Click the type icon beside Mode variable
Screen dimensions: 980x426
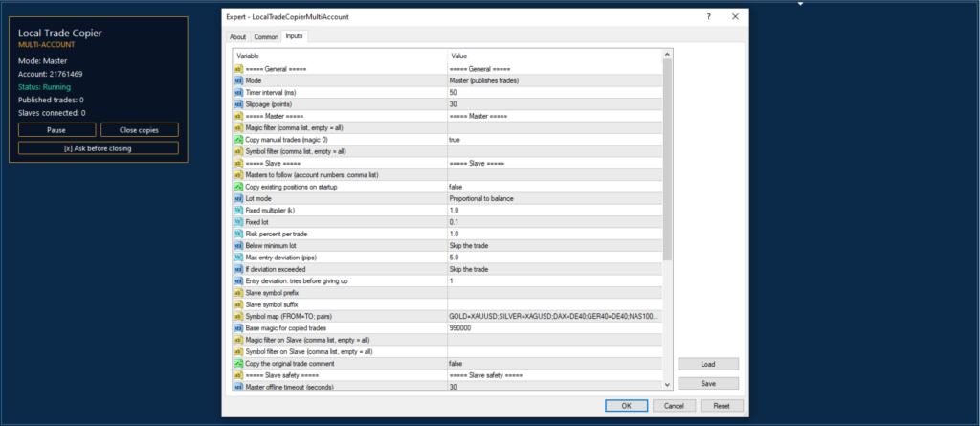coord(238,80)
